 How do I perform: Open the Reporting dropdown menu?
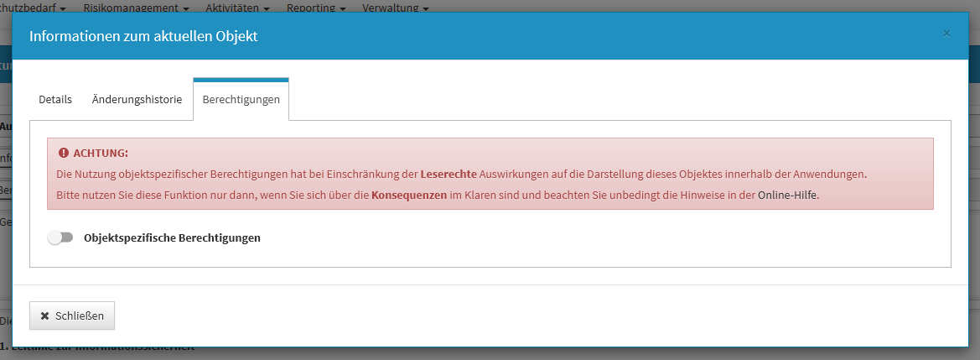coord(315,8)
